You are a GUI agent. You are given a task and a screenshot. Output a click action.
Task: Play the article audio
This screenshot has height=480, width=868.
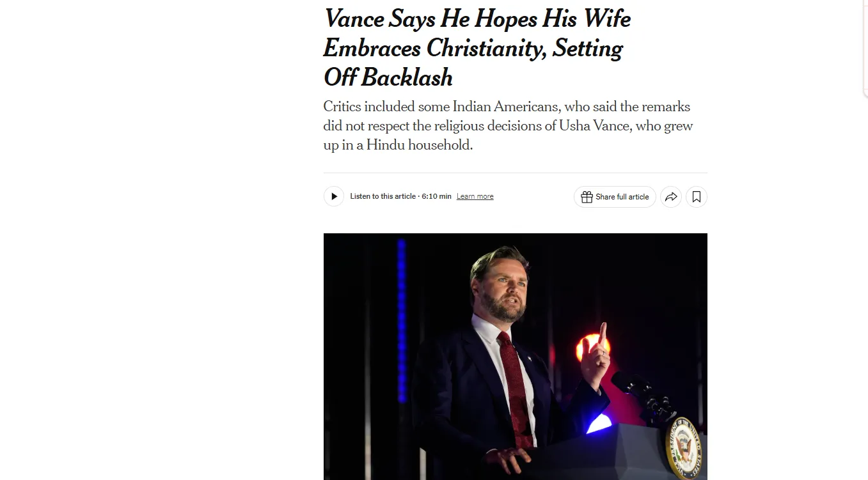(x=333, y=196)
